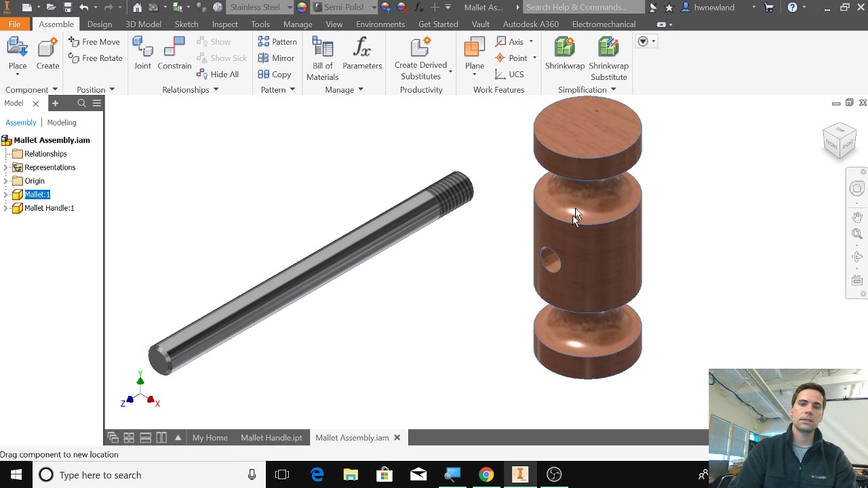Create a work Plane

pyautogui.click(x=474, y=54)
